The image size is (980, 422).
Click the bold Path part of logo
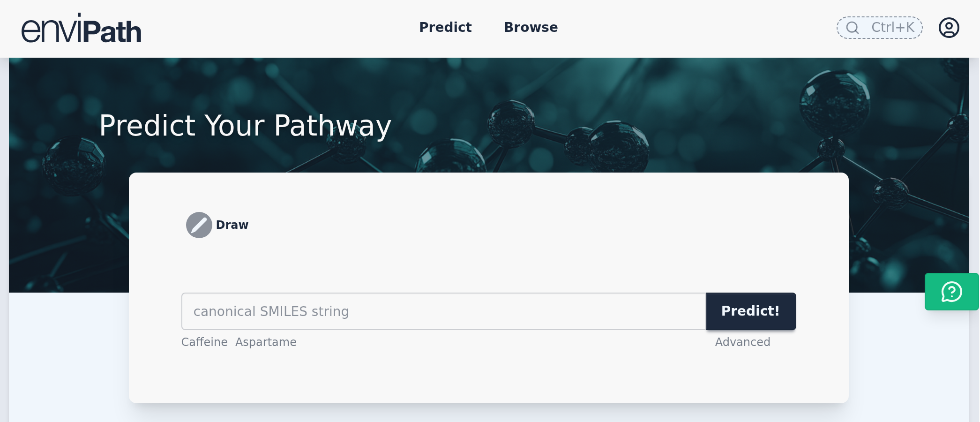click(112, 32)
